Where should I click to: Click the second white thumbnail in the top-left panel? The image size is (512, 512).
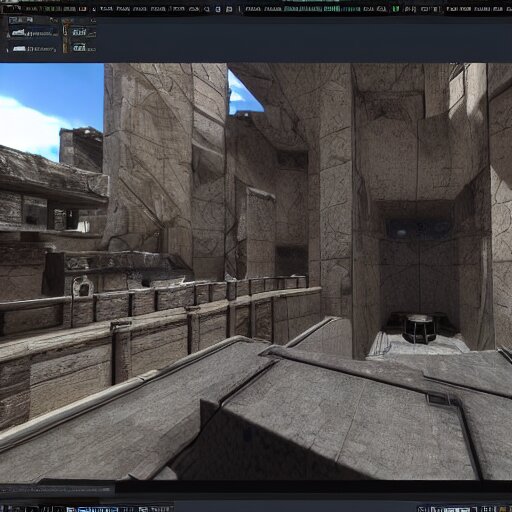pos(19,49)
